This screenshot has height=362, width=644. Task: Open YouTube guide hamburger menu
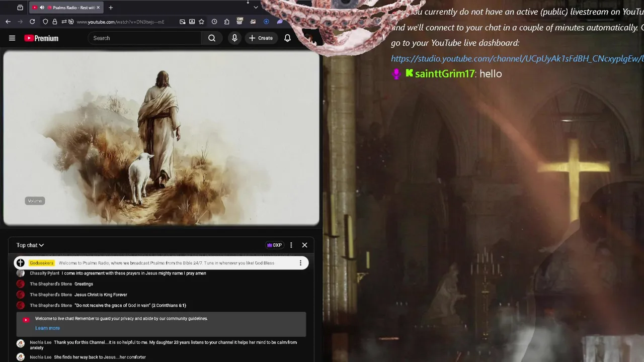point(12,38)
